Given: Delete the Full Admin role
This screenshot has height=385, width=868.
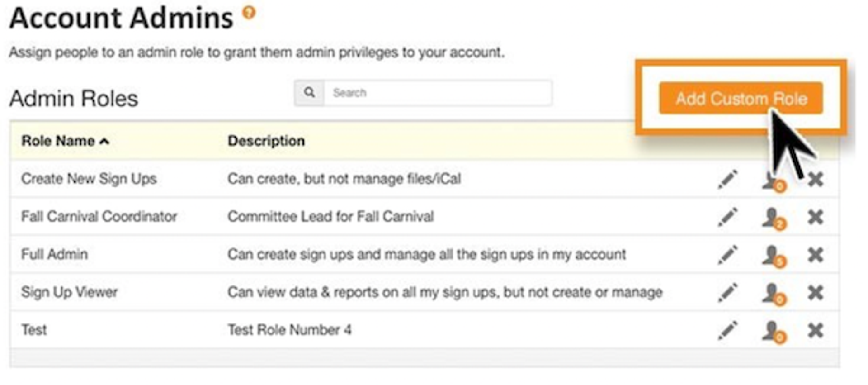Looking at the screenshot, I should [816, 255].
